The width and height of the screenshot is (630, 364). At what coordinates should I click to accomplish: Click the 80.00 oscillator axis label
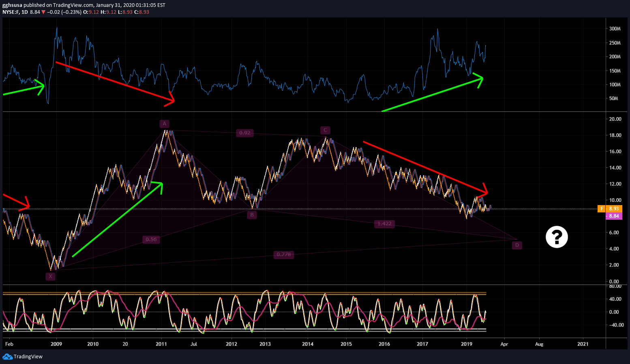click(615, 286)
